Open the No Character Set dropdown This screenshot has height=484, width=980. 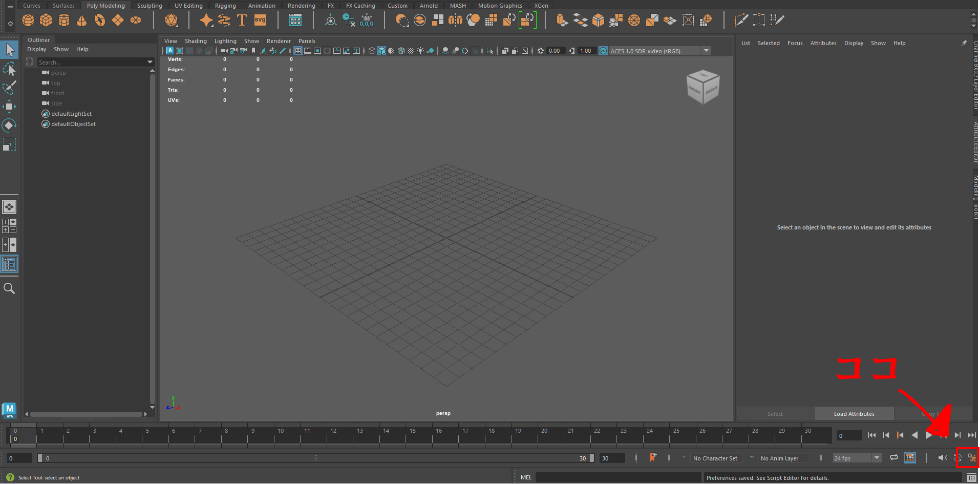click(716, 458)
